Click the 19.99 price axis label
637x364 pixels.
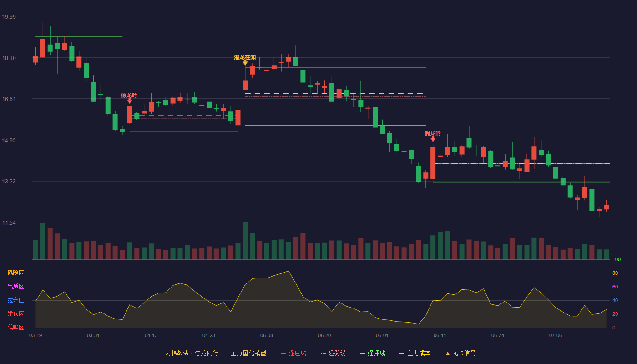pos(9,17)
